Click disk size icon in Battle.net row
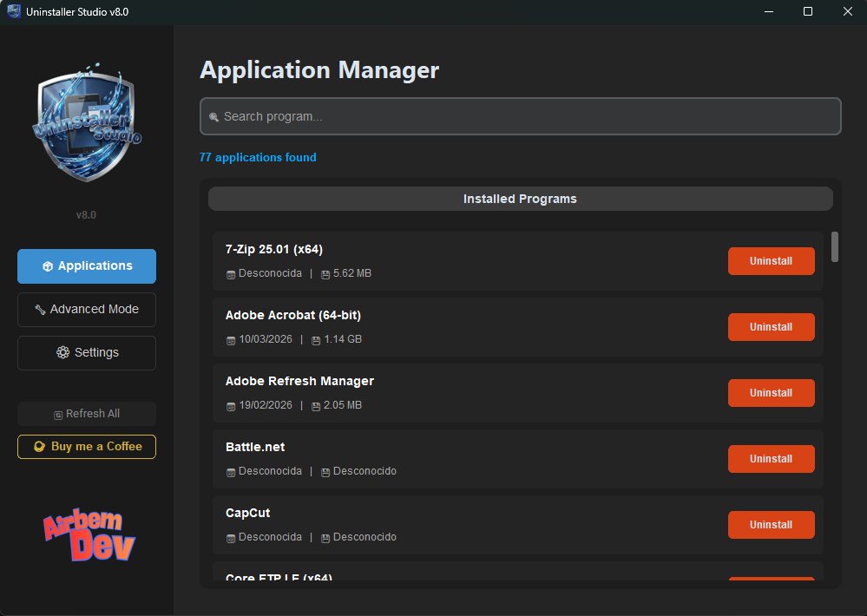The height and width of the screenshot is (616, 867). tap(325, 472)
